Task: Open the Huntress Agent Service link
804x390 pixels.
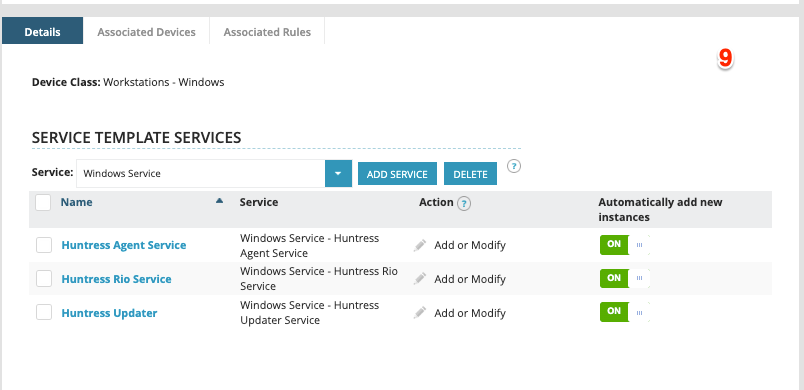Action: (x=124, y=245)
